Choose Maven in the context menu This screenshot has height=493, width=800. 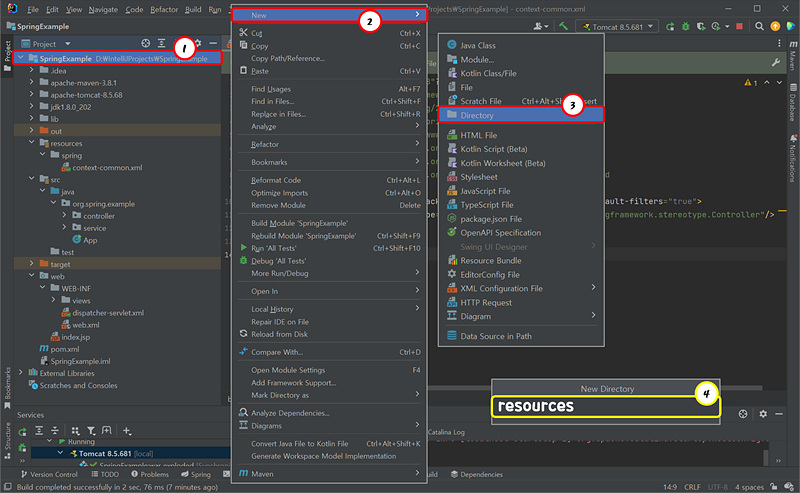pos(329,474)
